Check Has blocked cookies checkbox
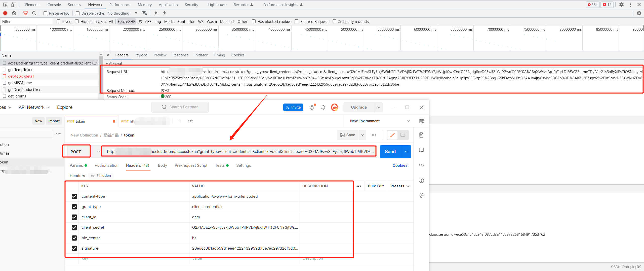644x271 pixels. [x=254, y=21]
